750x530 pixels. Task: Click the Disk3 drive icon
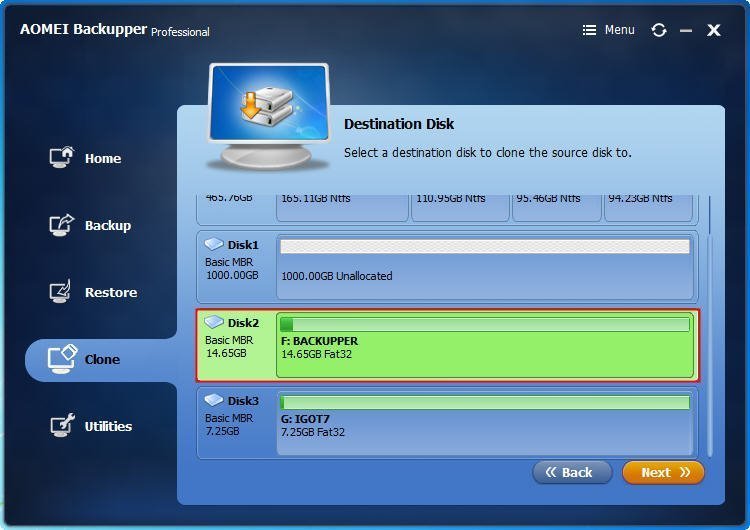(214, 399)
